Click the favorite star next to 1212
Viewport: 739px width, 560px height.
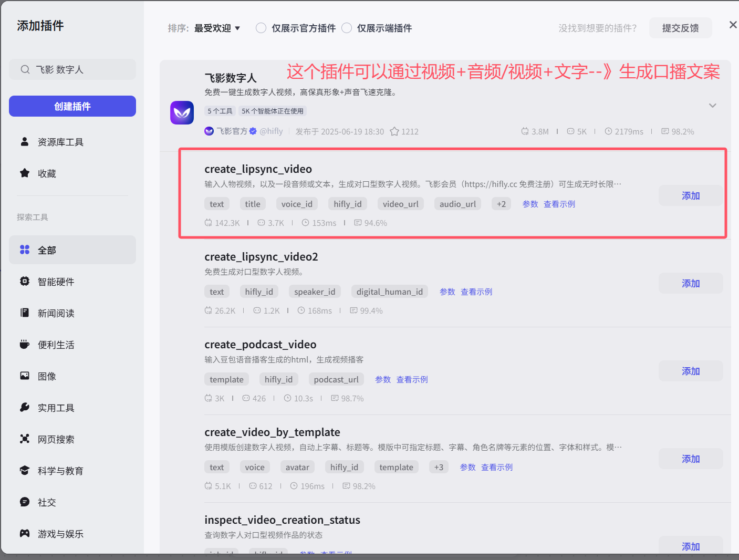[394, 131]
